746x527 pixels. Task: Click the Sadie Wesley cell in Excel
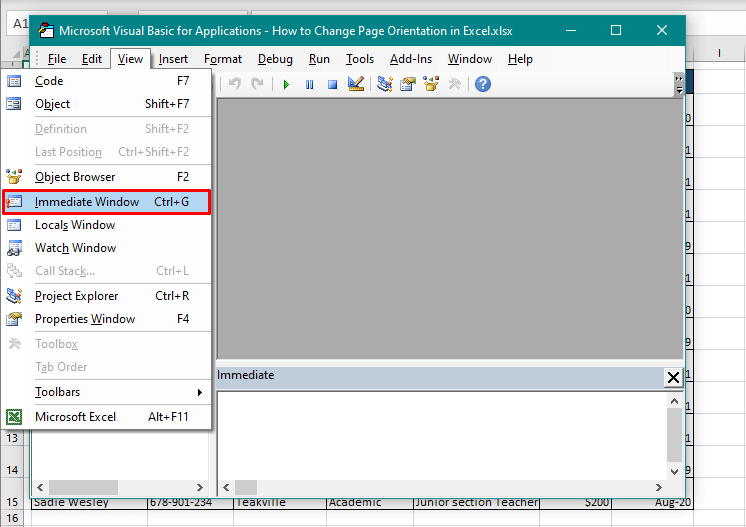pyautogui.click(x=89, y=502)
